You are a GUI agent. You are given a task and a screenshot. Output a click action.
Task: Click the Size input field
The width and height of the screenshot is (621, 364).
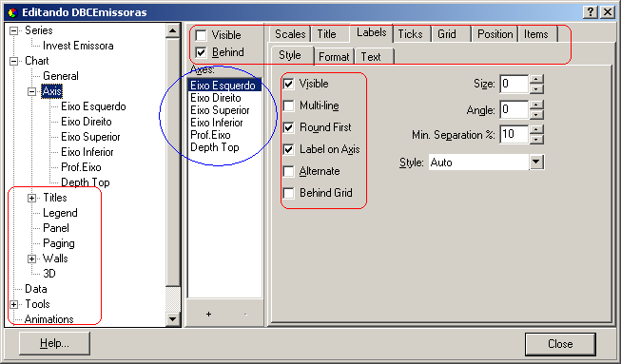coord(514,84)
